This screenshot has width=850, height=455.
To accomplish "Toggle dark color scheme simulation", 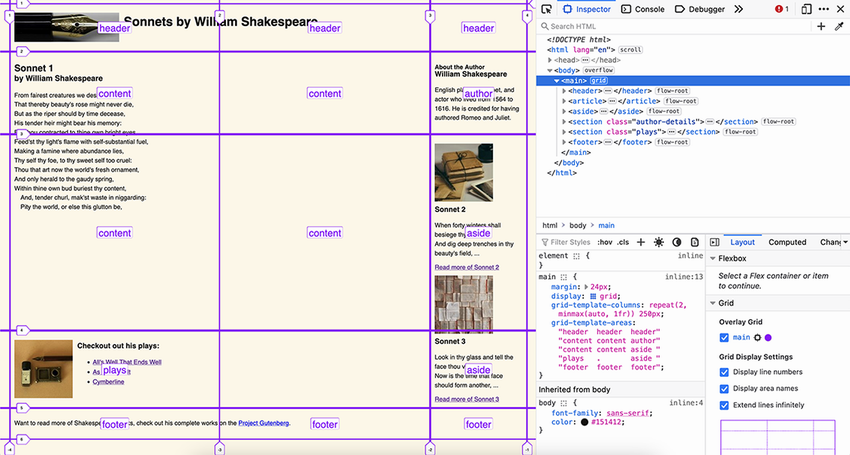I will point(676,242).
